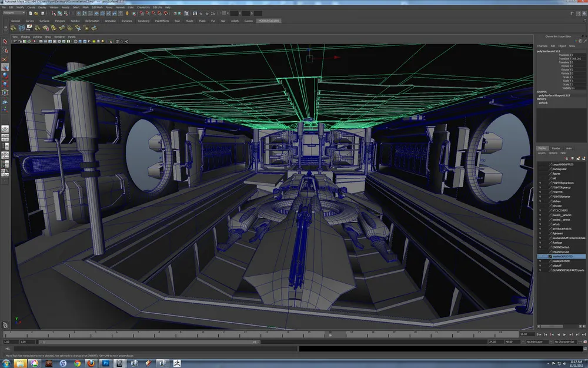Click the Select tool arrow in toolbox

[5, 42]
